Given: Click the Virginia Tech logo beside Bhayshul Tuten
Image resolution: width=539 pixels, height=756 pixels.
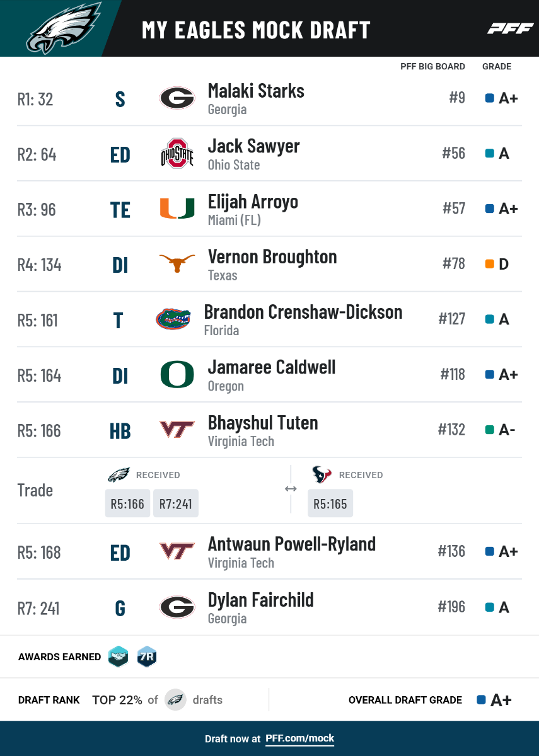Looking at the screenshot, I should pos(177,430).
